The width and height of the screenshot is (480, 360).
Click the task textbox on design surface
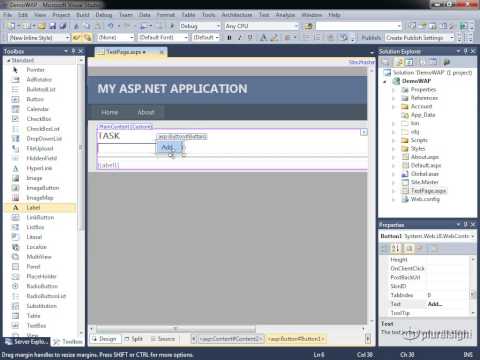click(x=126, y=149)
